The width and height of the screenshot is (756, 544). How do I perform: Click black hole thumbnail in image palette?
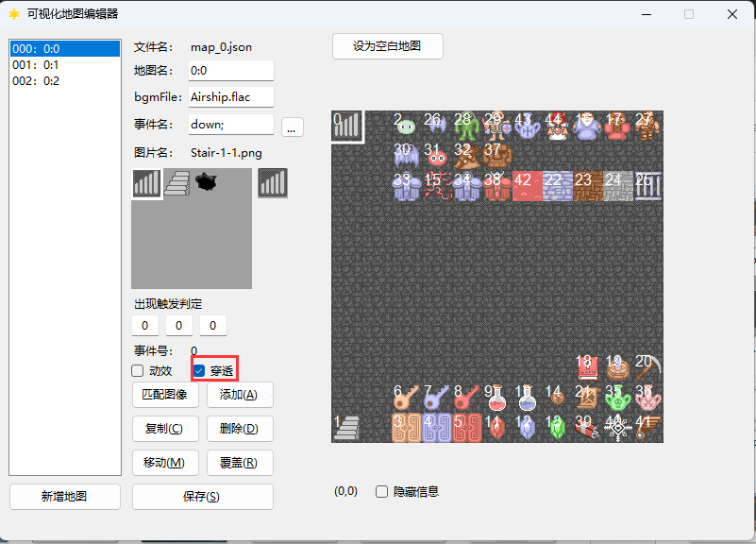[207, 182]
